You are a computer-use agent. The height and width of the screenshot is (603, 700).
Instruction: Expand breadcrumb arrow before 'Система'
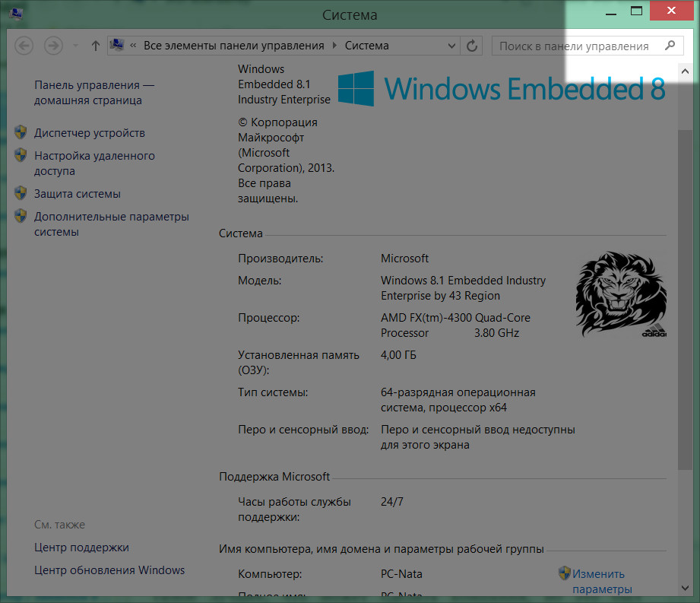(334, 46)
